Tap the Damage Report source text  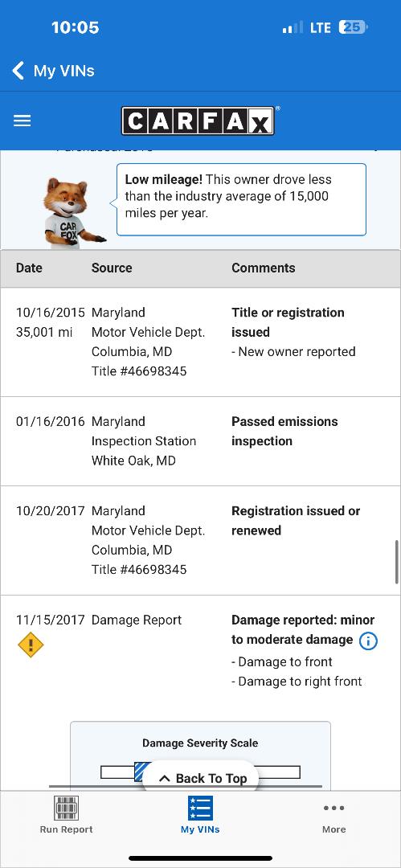tap(137, 620)
